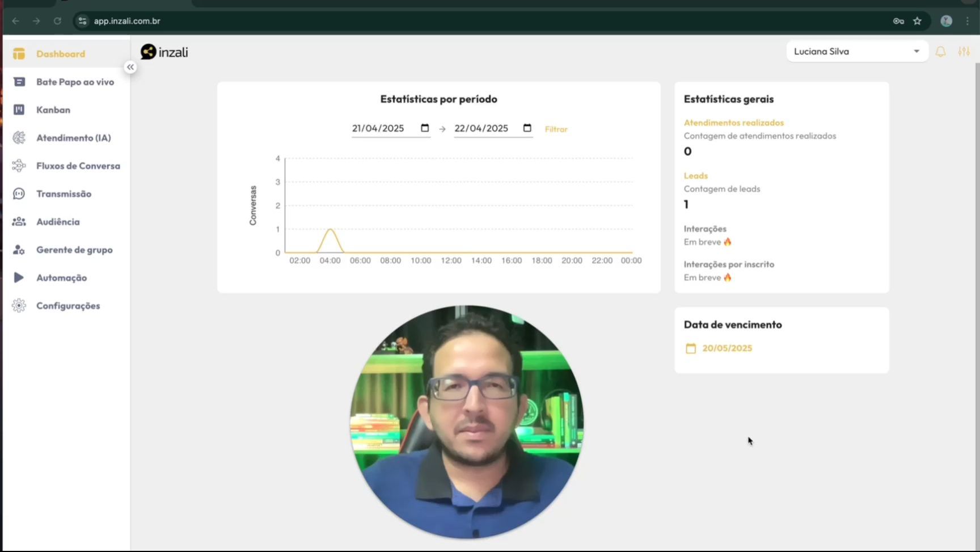The height and width of the screenshot is (552, 980).
Task: Click the Fluxos de Conversa icon
Action: pyautogui.click(x=19, y=166)
